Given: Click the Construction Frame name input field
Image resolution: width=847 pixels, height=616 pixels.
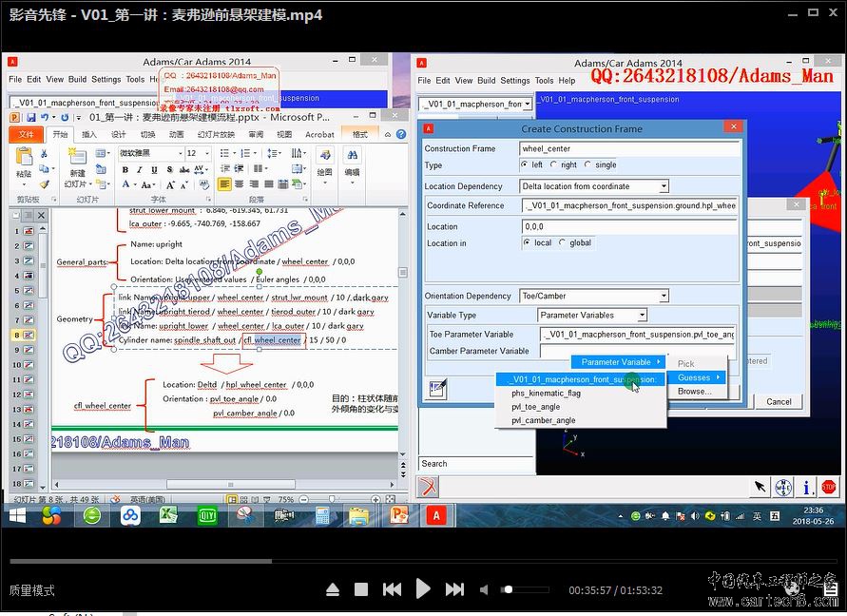Looking at the screenshot, I should [628, 148].
